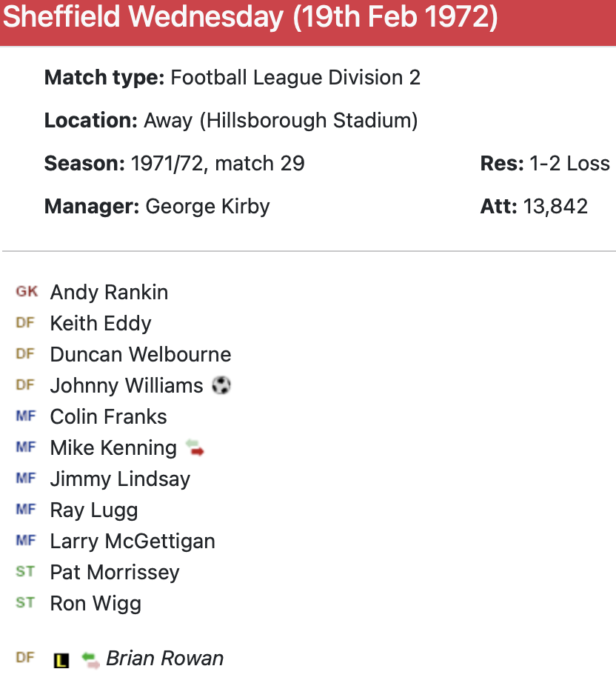This screenshot has height=686, width=616.
Task: Click the yellow L loan icon
Action: [x=61, y=659]
